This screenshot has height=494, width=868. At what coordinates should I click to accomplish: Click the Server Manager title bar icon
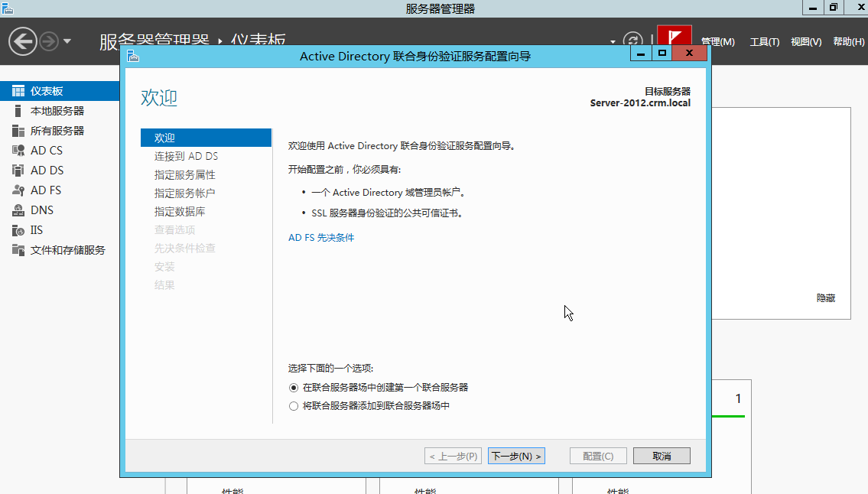pos(7,8)
